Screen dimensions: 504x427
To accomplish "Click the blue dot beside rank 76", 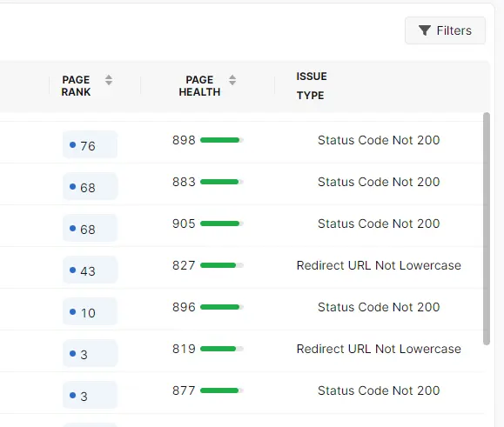I will [72, 144].
